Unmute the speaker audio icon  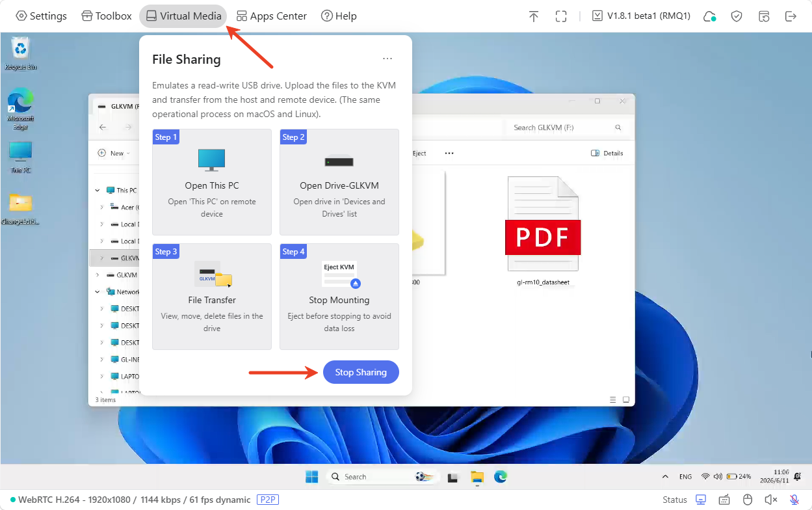click(x=770, y=500)
